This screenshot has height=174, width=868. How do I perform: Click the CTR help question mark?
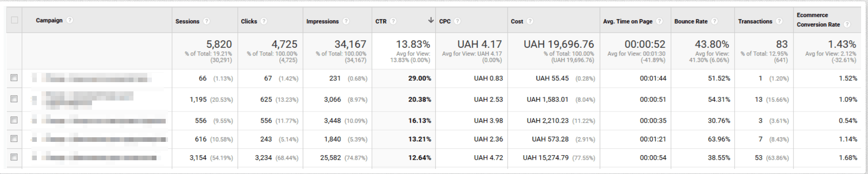393,21
